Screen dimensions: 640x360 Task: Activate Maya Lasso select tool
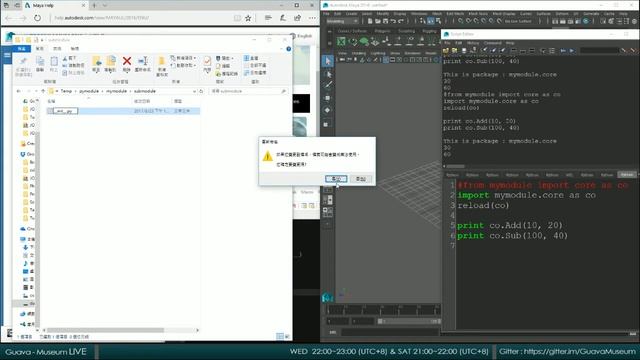pos(327,74)
